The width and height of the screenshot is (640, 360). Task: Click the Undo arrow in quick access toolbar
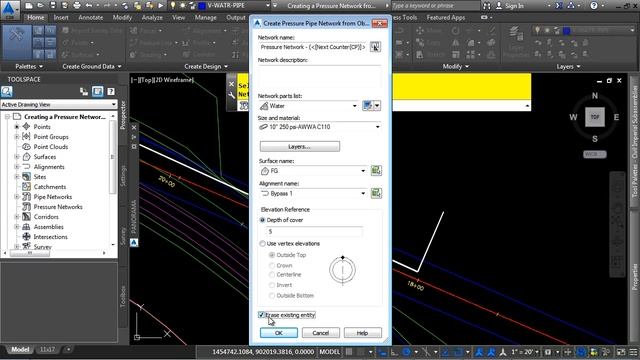89,6
